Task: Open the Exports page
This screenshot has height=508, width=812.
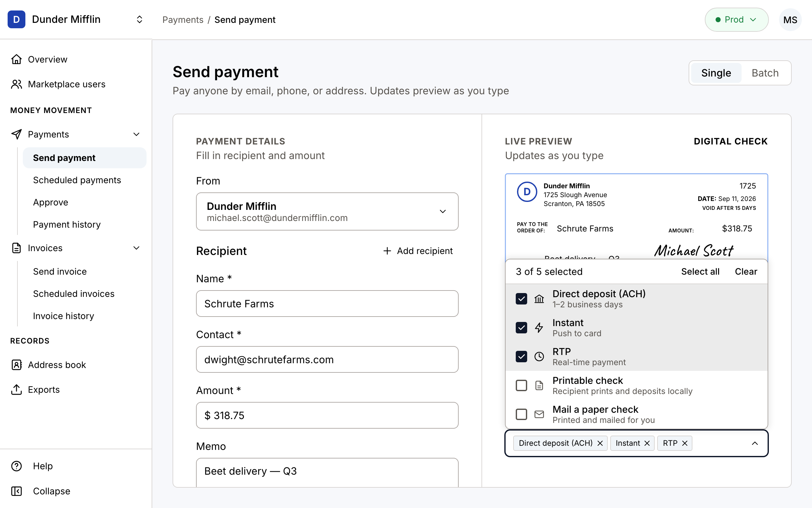Action: 76,390
